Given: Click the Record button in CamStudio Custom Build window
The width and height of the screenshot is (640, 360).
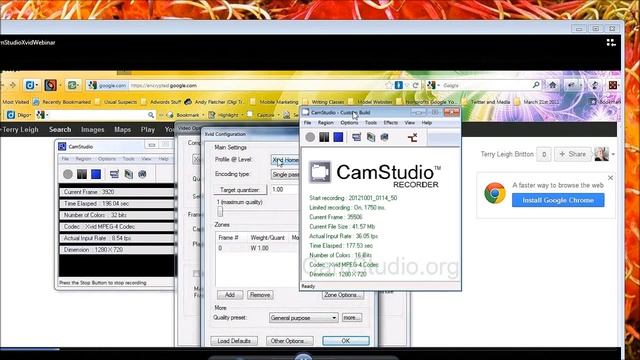Looking at the screenshot, I should tap(310, 137).
